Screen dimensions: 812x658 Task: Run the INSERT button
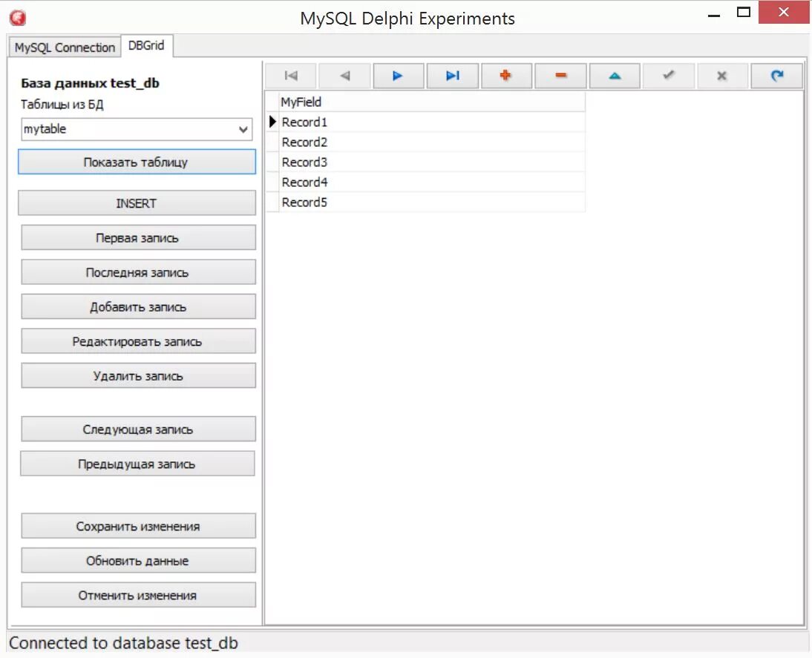pyautogui.click(x=137, y=203)
